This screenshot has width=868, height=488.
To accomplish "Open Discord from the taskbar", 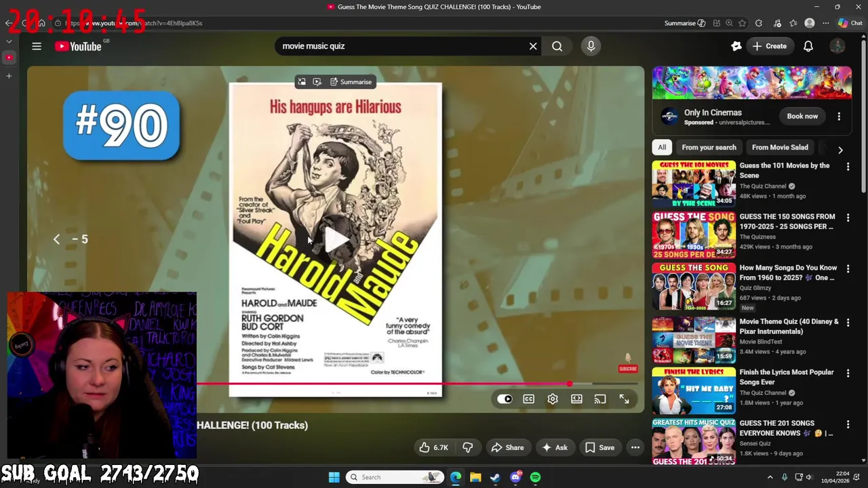I will tap(515, 477).
